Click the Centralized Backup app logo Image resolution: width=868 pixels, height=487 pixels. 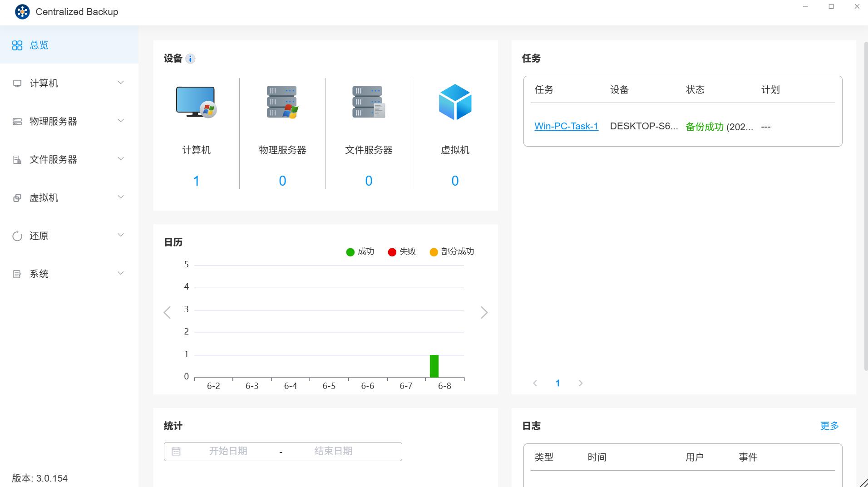[x=22, y=12]
